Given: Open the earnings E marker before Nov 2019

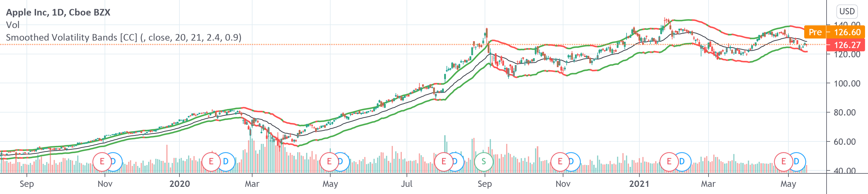Looking at the screenshot, I should pos(102,161).
